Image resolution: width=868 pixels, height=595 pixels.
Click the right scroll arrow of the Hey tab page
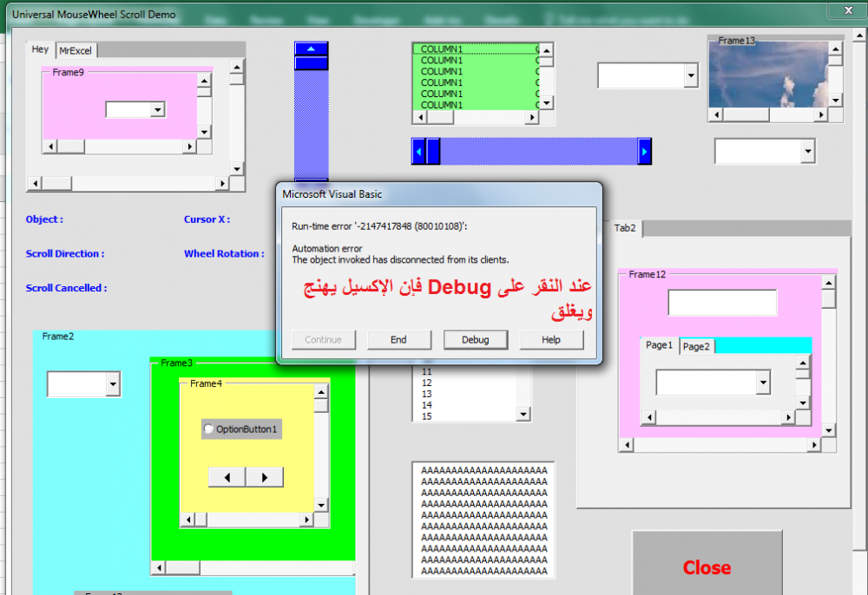pyautogui.click(x=222, y=184)
